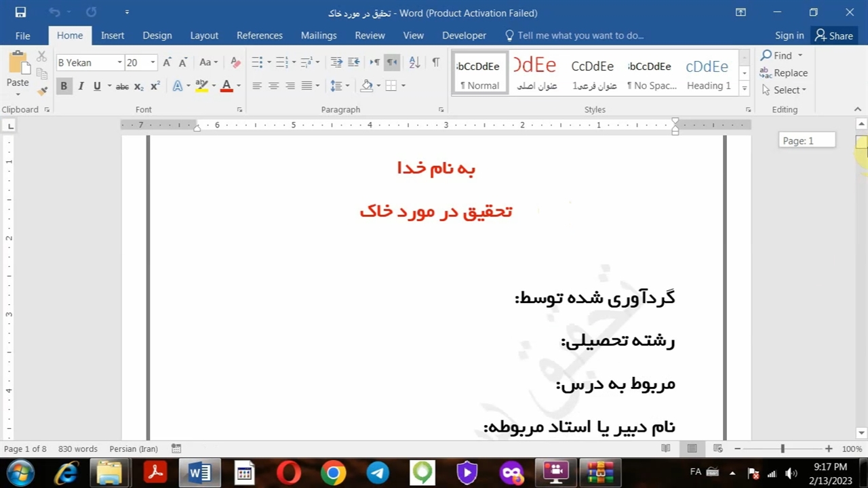Click the Clear All Formatting eraser icon
Screen dimensions: 868x488
235,62
